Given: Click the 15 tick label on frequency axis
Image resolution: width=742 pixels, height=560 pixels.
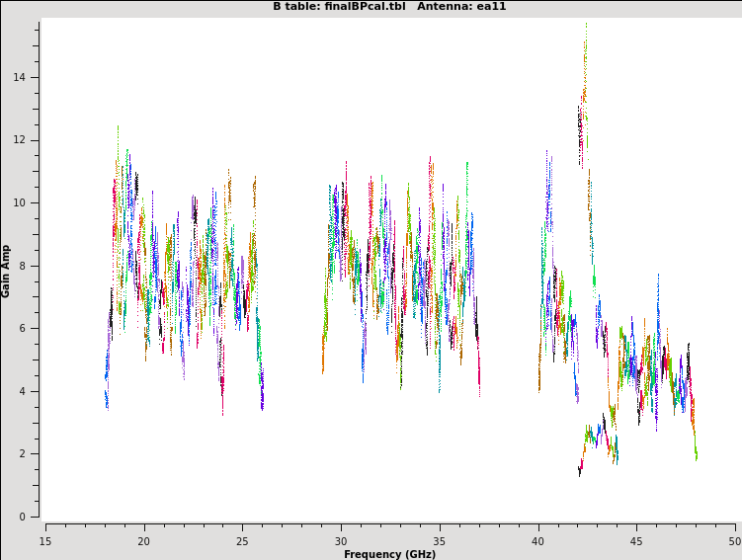Looking at the screenshot, I should click(45, 540).
